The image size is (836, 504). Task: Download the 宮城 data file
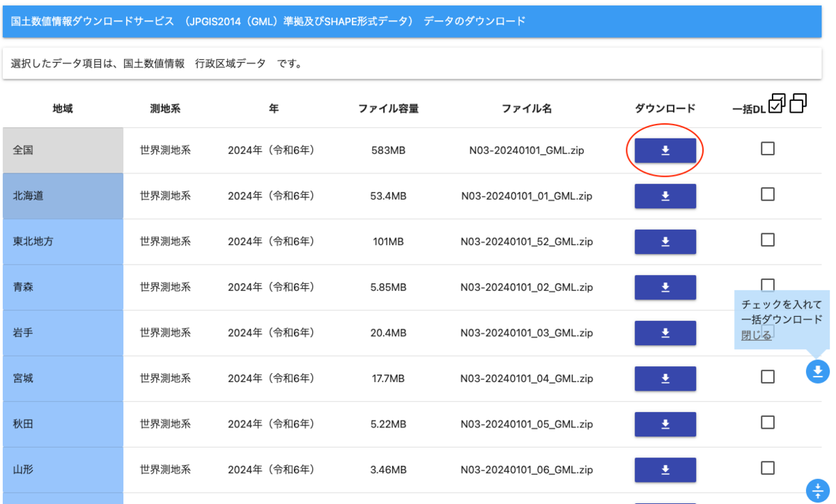click(x=665, y=379)
